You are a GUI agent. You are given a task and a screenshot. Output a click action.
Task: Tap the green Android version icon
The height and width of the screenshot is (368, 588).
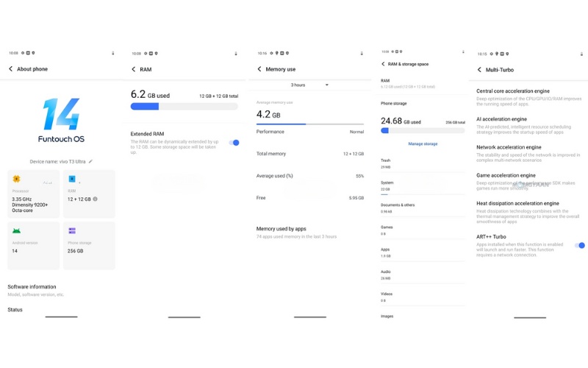[x=16, y=230]
